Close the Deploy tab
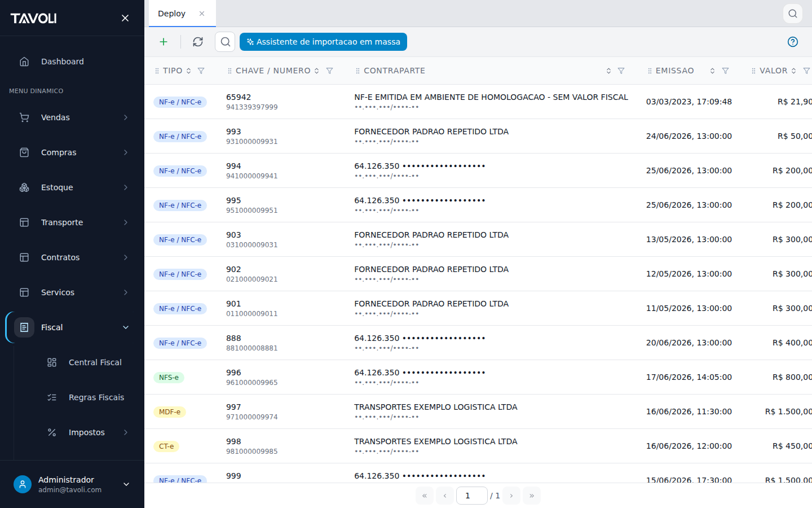Screen dimensions: 812x508 202,14
